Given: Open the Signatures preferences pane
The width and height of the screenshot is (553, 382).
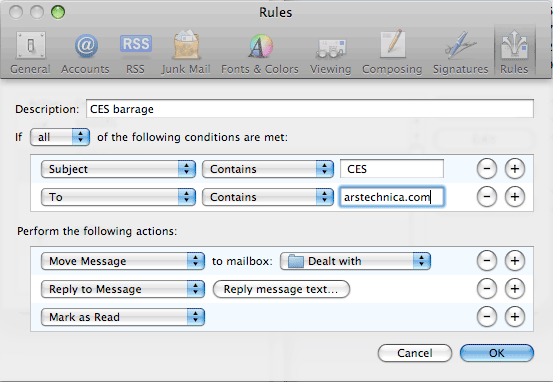Looking at the screenshot, I should coord(461,53).
